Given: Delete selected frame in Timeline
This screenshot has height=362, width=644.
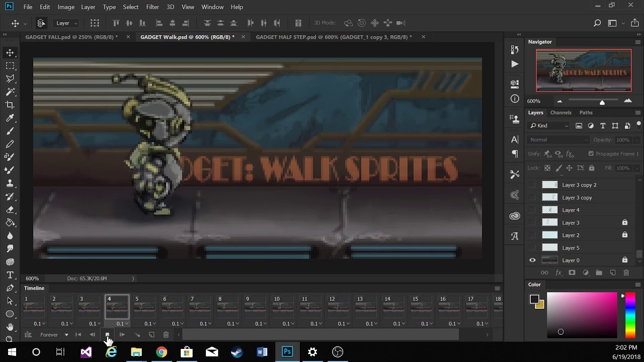Looking at the screenshot, I should [x=166, y=335].
